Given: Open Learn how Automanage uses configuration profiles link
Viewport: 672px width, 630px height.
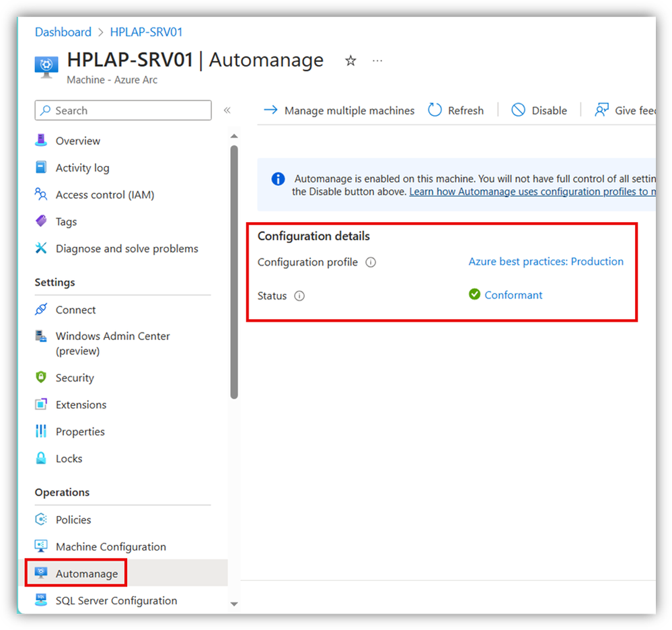Looking at the screenshot, I should point(532,192).
